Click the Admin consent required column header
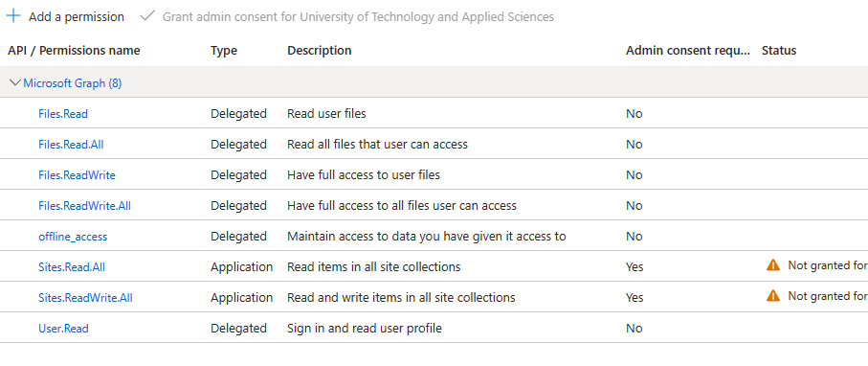The image size is (868, 366). pyautogui.click(x=688, y=51)
